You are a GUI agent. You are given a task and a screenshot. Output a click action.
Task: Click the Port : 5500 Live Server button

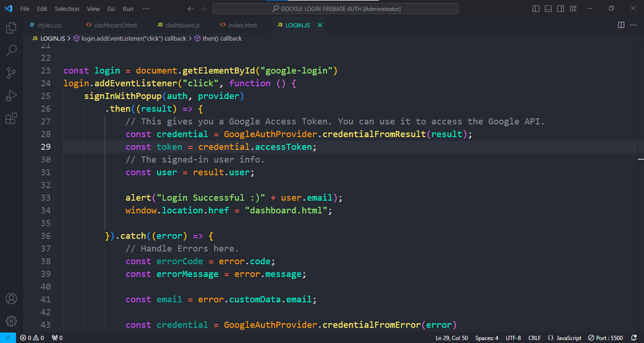click(605, 338)
